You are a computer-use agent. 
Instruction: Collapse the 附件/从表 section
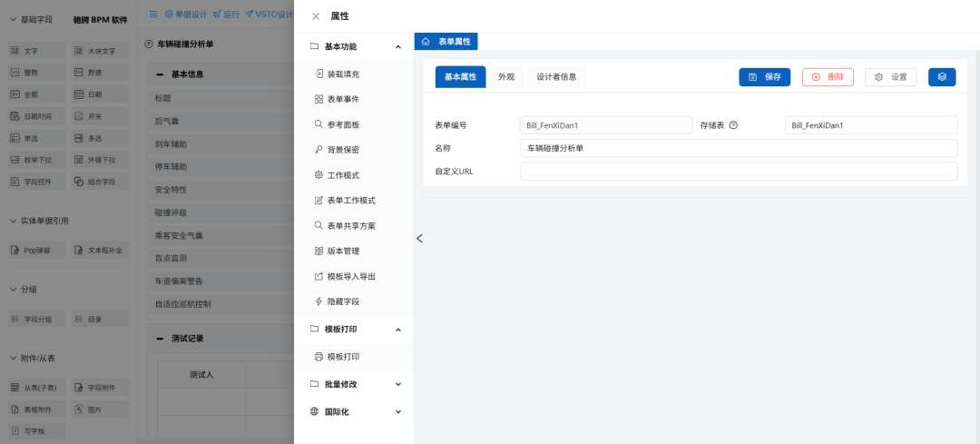coord(13,359)
